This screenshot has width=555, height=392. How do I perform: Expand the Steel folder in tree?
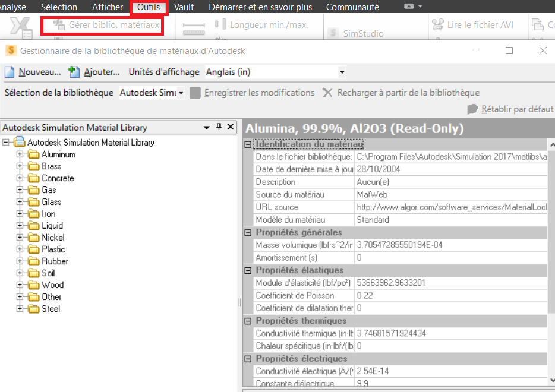(20, 309)
